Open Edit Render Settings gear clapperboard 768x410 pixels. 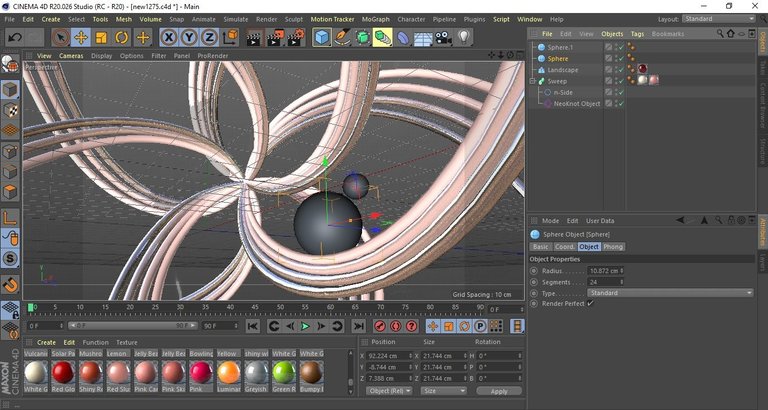pos(296,38)
